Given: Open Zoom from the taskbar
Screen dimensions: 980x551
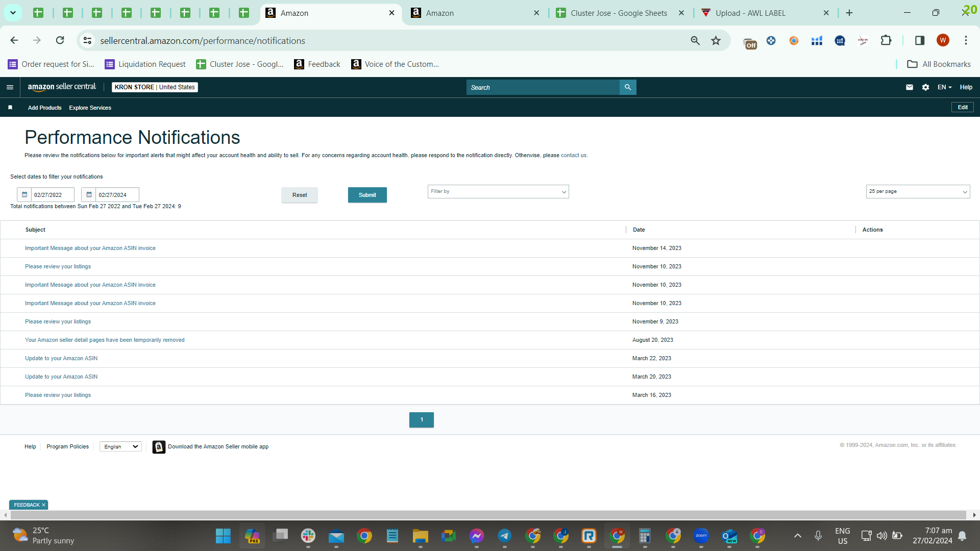Looking at the screenshot, I should coord(701,536).
